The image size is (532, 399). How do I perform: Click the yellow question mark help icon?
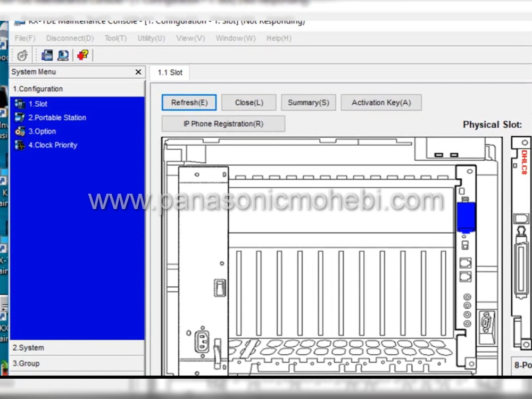tap(82, 55)
